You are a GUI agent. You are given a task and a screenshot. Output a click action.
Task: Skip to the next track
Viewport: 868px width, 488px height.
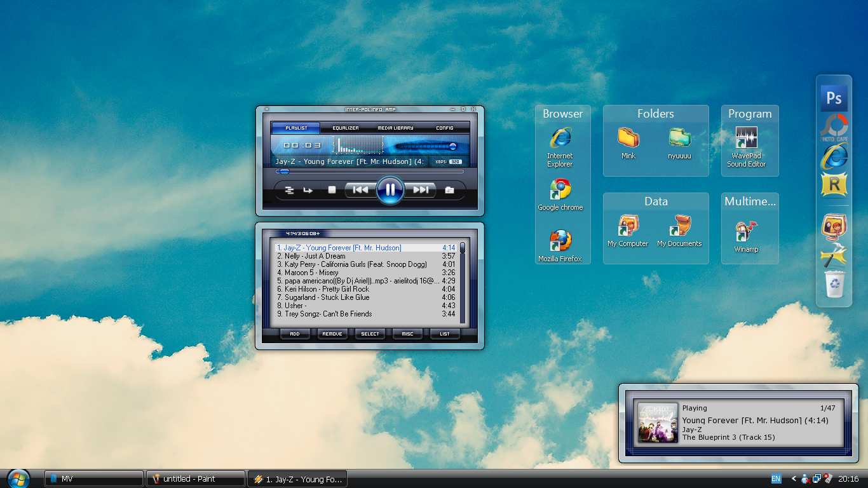[x=420, y=189]
